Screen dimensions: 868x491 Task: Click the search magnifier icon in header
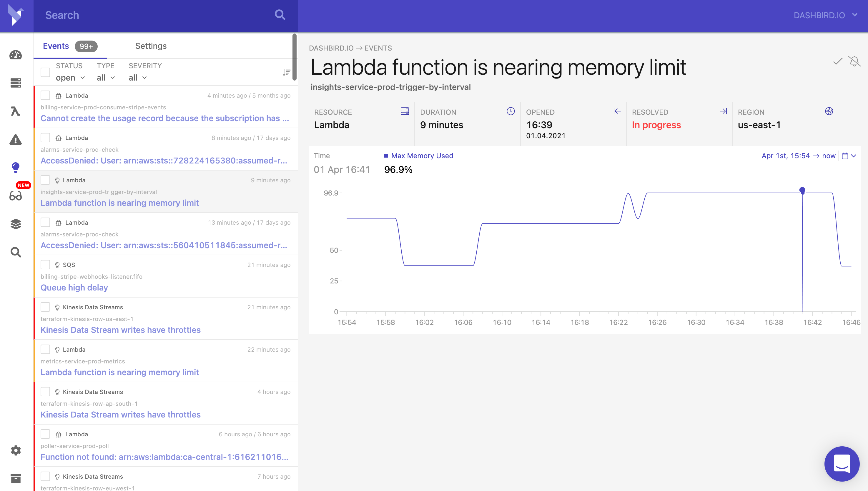pyautogui.click(x=280, y=15)
